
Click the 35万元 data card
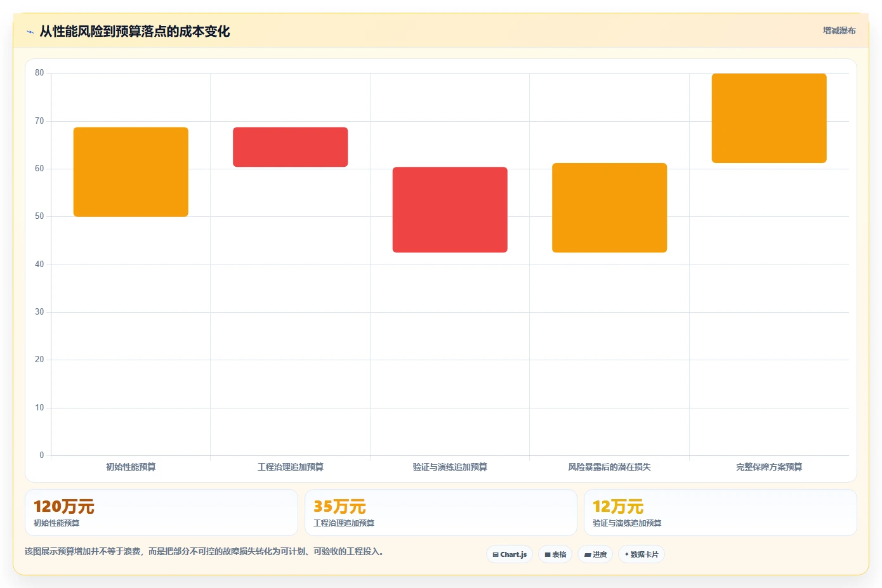tap(441, 513)
